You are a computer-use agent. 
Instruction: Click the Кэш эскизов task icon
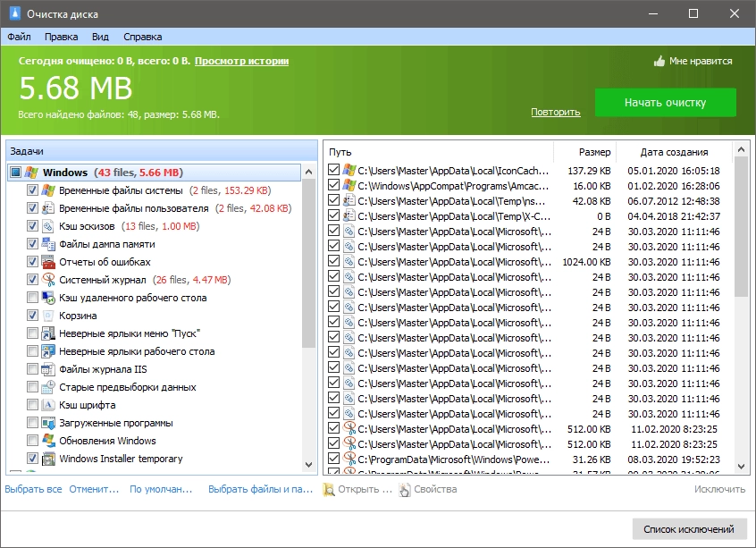point(48,226)
